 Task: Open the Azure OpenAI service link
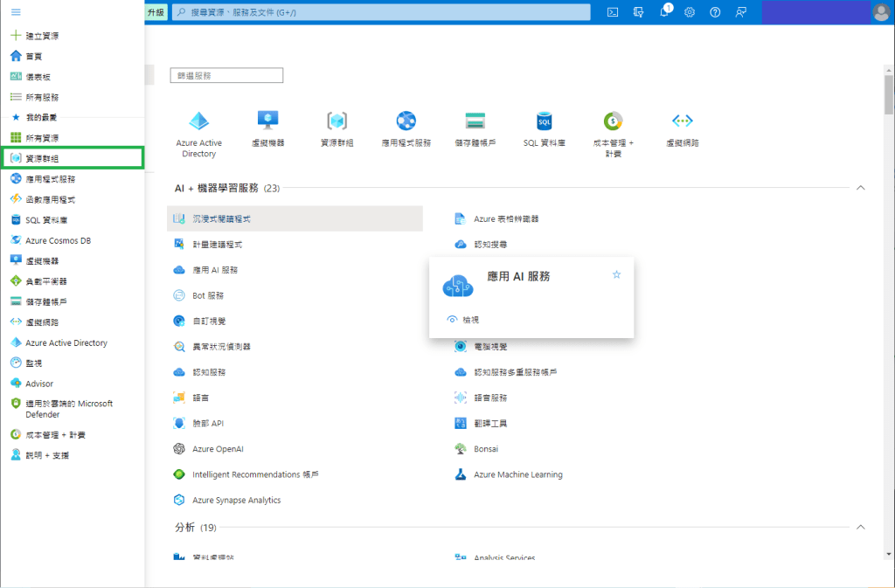point(218,449)
